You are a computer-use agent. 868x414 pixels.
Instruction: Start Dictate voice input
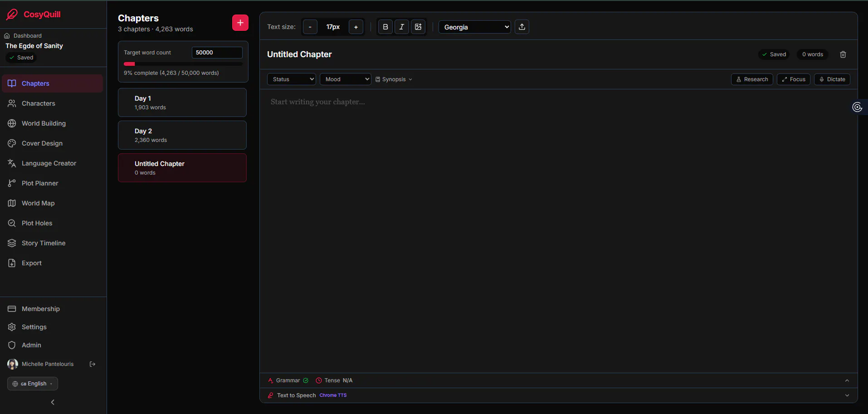coord(832,79)
